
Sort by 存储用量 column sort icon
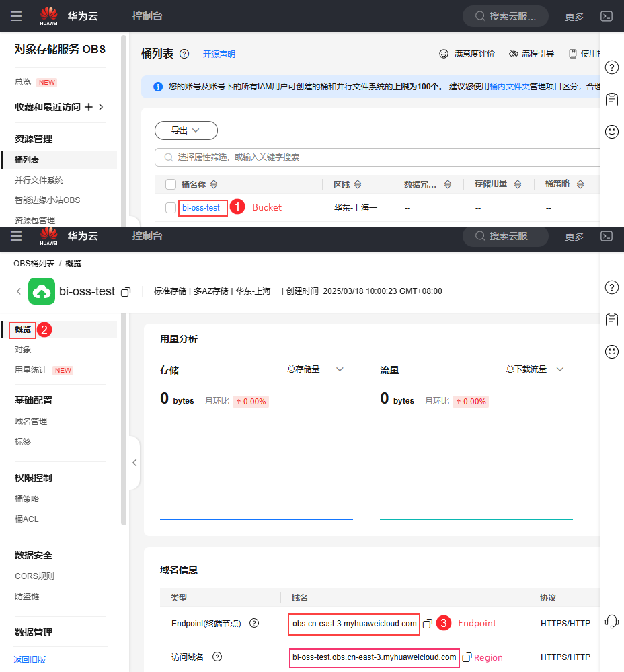click(x=517, y=184)
